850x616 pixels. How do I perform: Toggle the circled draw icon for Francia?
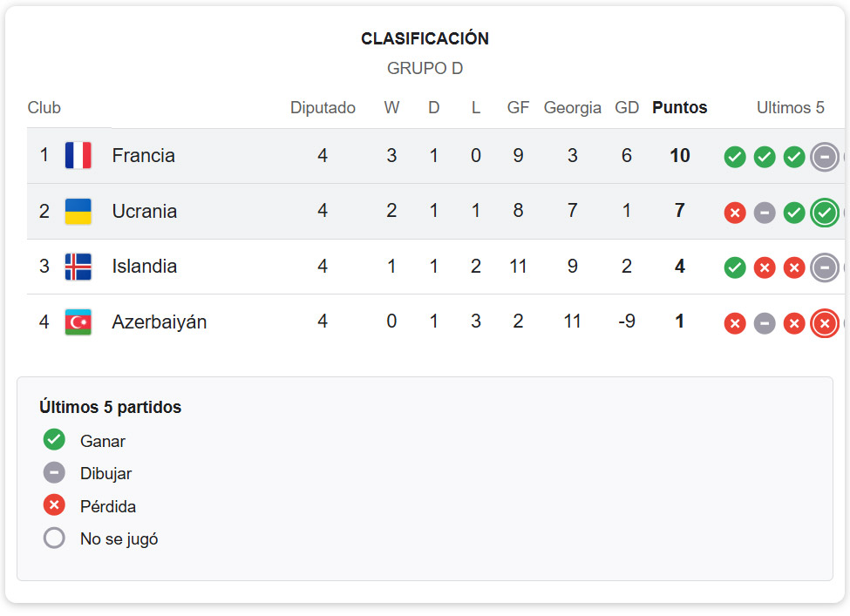click(824, 157)
